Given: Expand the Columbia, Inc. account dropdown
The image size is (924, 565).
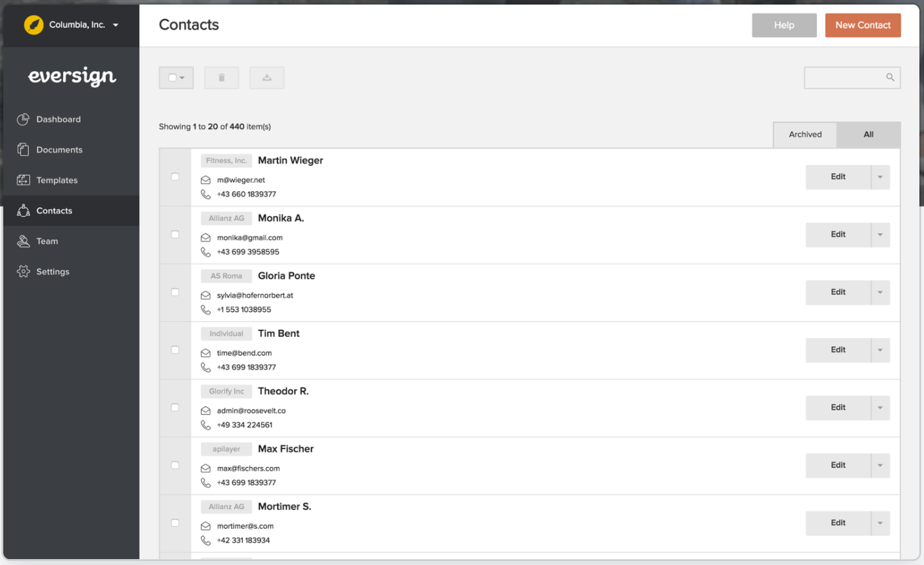Looking at the screenshot, I should tap(116, 25).
